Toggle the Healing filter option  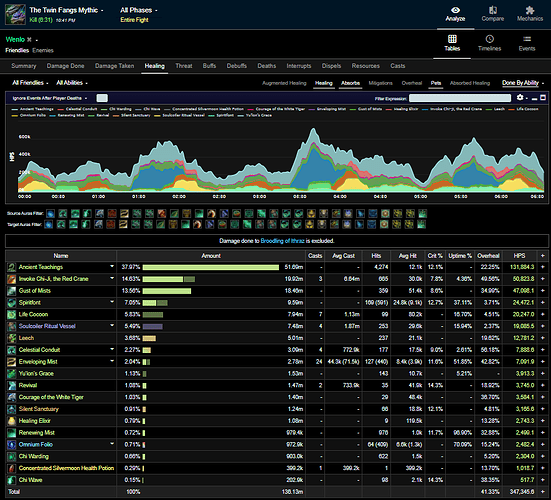click(x=324, y=83)
